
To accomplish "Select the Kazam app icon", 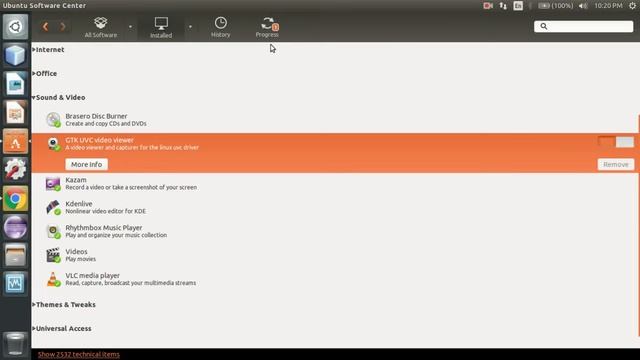I will coord(53,184).
